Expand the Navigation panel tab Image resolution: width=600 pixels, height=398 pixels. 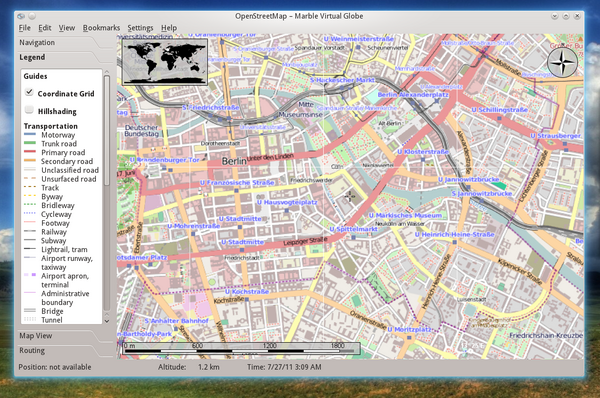(x=37, y=42)
